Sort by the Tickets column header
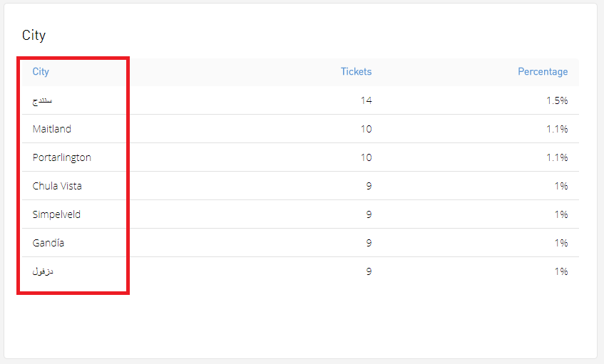 (356, 71)
